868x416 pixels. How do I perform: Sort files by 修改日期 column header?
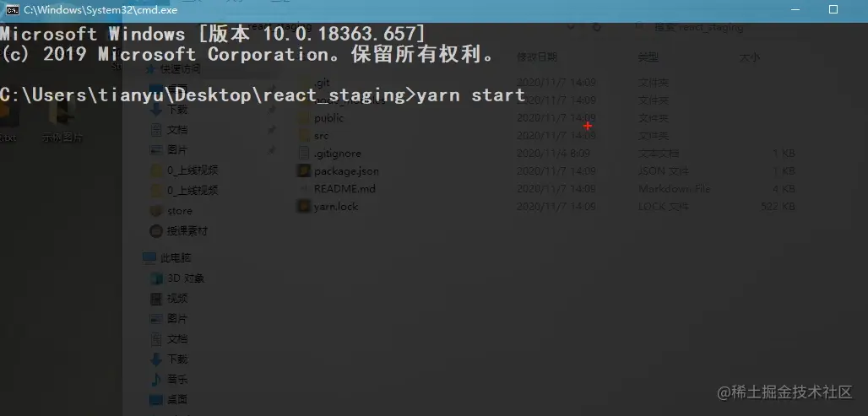(537, 57)
